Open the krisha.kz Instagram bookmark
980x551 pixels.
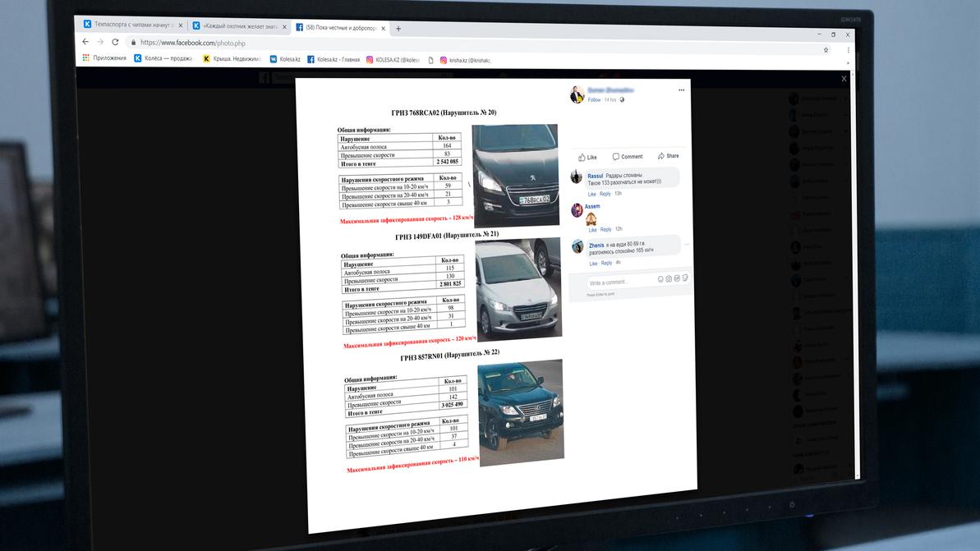[466, 61]
